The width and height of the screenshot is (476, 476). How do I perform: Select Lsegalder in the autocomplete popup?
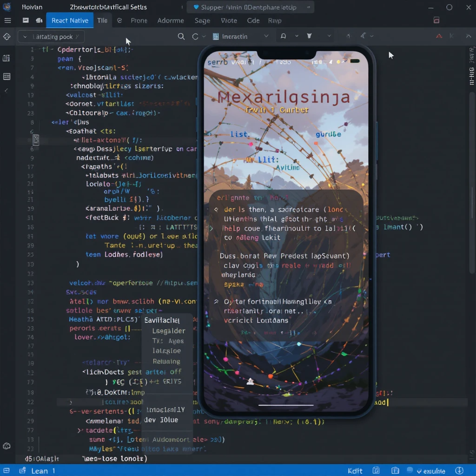pyautogui.click(x=169, y=331)
